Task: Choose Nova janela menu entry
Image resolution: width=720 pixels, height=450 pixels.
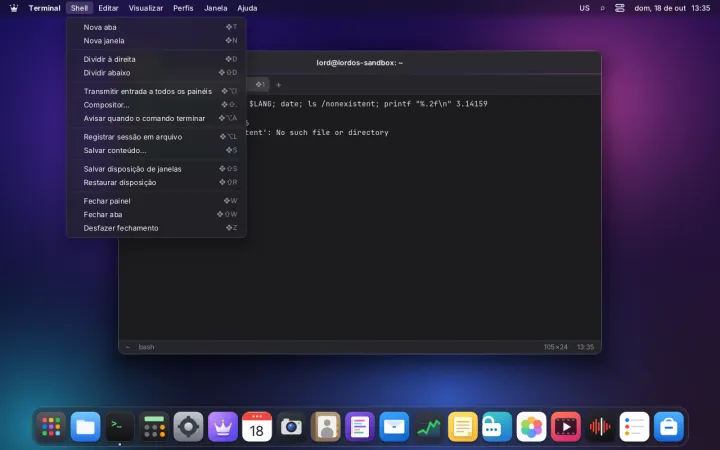Action: click(x=157, y=40)
